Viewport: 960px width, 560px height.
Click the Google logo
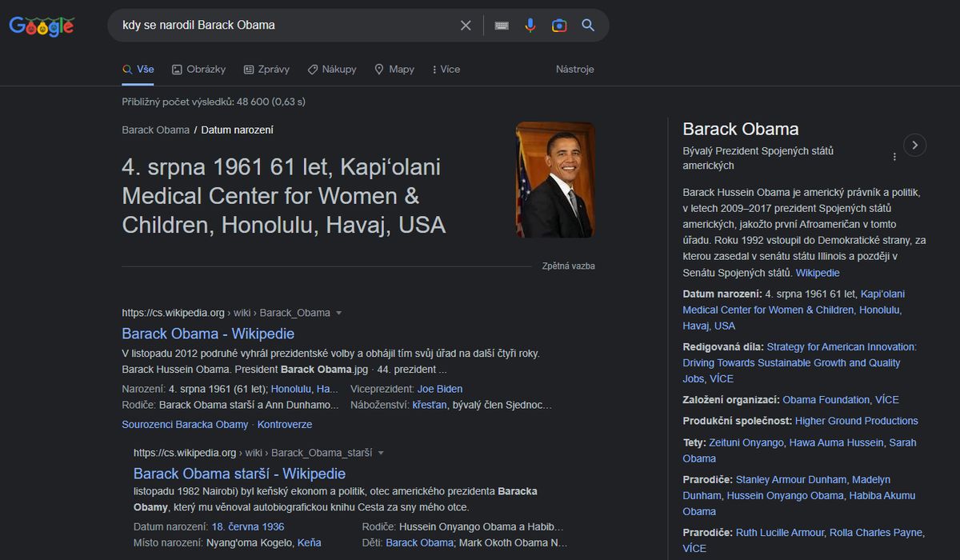(42, 26)
